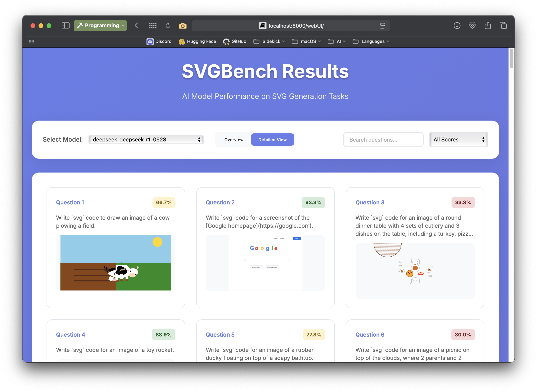Click the Share icon
This screenshot has width=537, height=392.
pos(488,25)
